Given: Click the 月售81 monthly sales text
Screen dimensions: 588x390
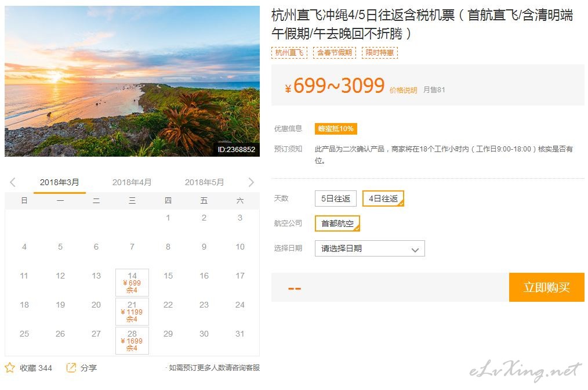Looking at the screenshot, I should 434,90.
